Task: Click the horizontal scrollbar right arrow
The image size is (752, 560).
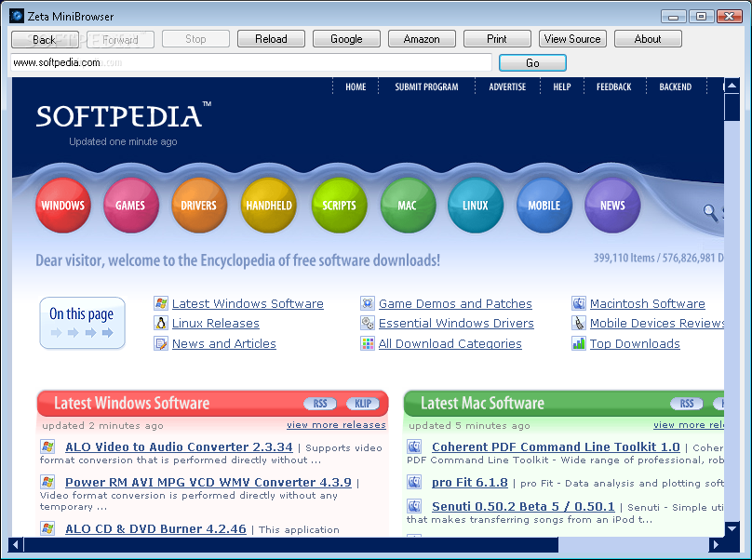Action: 717,545
